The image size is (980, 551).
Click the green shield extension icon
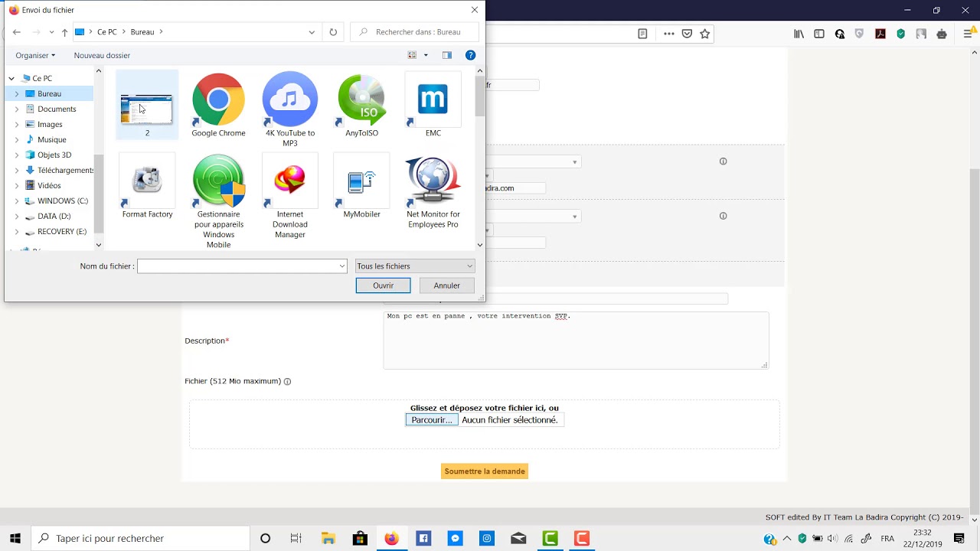click(901, 34)
